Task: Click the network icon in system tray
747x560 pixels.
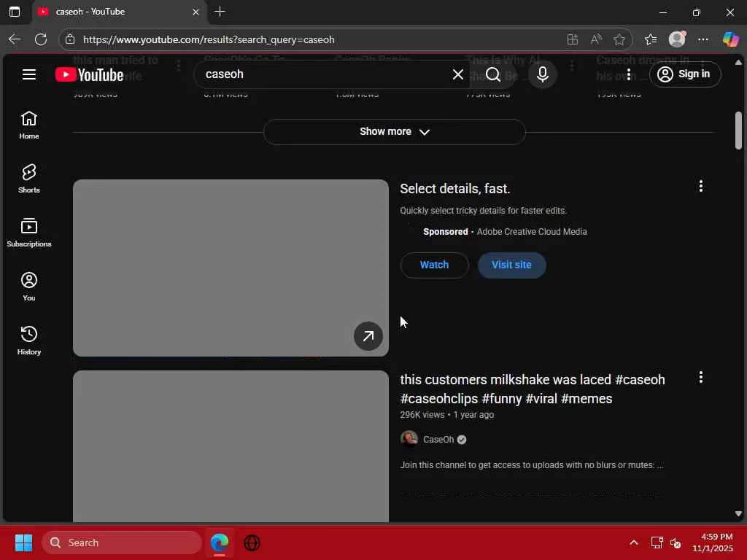Action: tap(657, 542)
